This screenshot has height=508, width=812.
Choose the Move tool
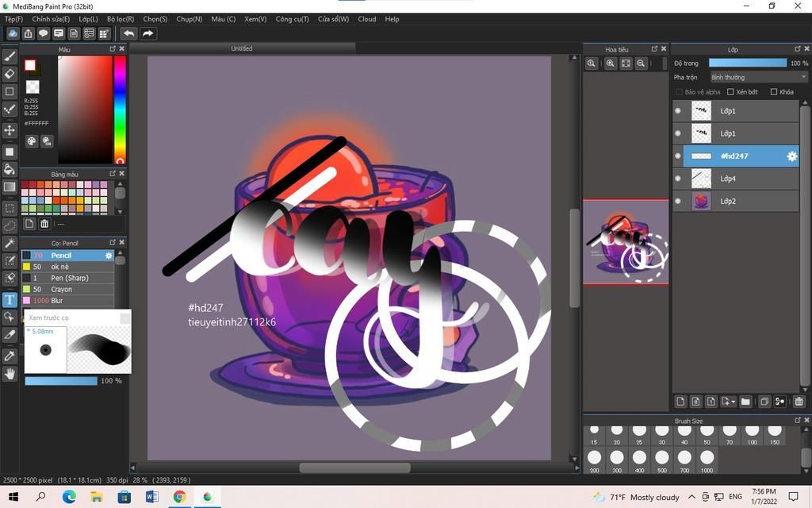(x=10, y=130)
